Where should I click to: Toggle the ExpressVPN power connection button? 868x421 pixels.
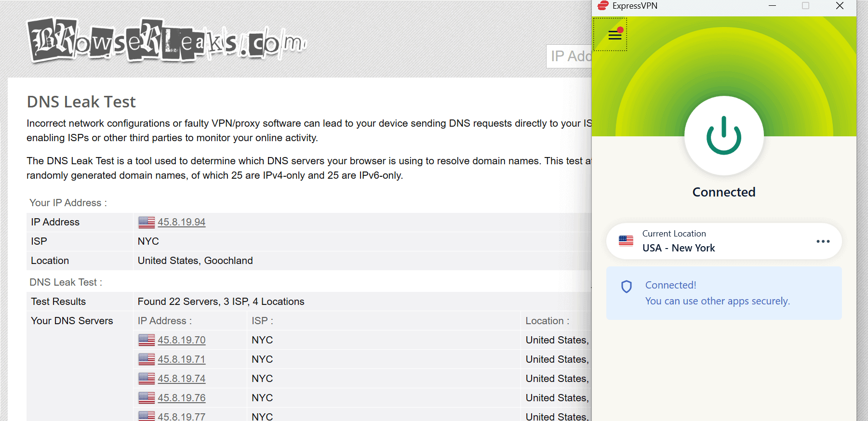[x=724, y=135]
